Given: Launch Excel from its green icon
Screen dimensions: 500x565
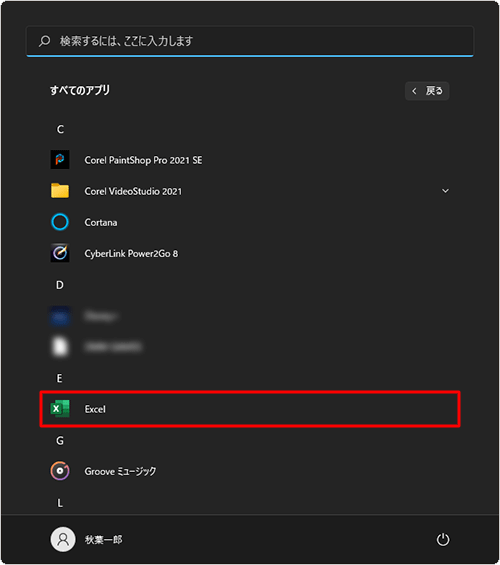Looking at the screenshot, I should (60, 409).
